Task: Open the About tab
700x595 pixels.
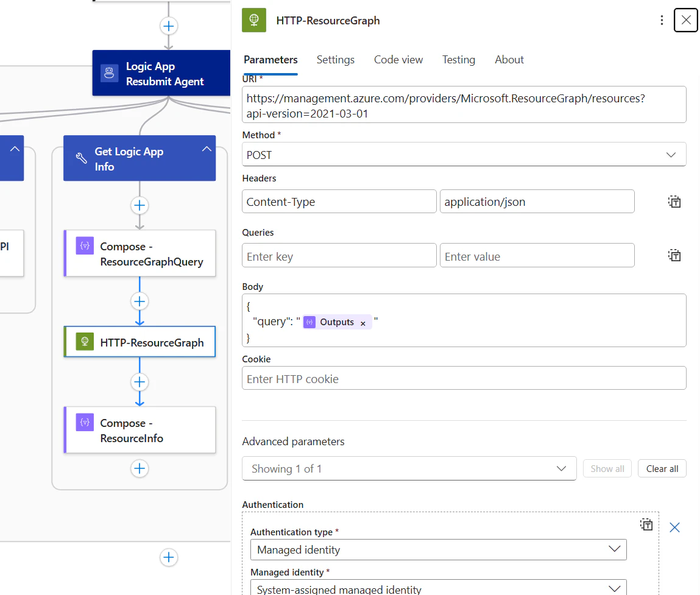Action: point(509,60)
